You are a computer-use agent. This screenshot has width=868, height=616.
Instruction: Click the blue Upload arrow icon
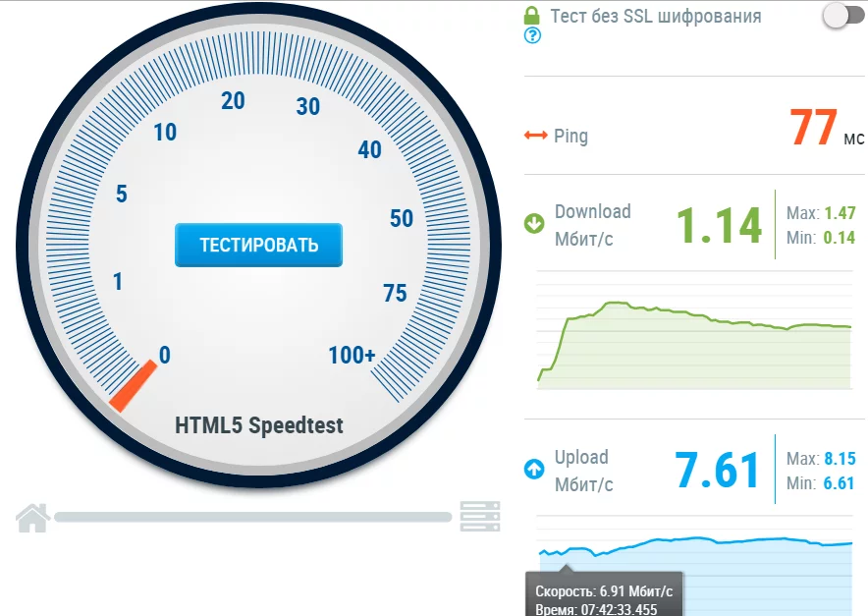(534, 470)
